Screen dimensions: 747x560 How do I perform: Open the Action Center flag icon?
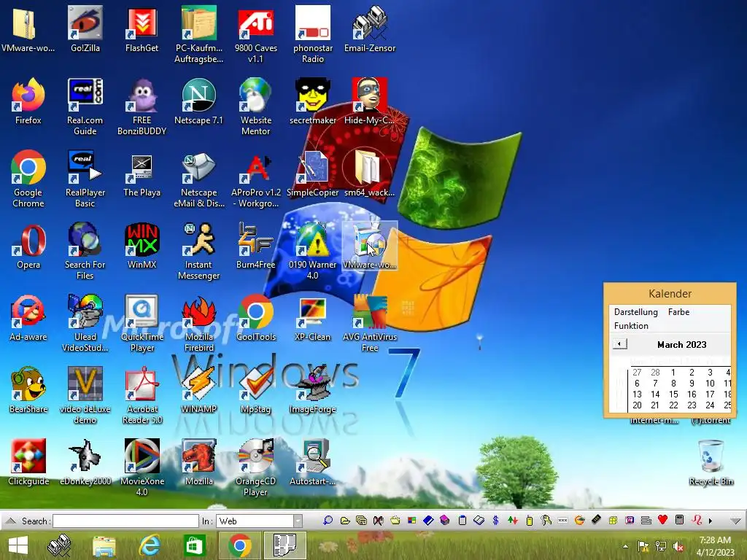tap(643, 546)
